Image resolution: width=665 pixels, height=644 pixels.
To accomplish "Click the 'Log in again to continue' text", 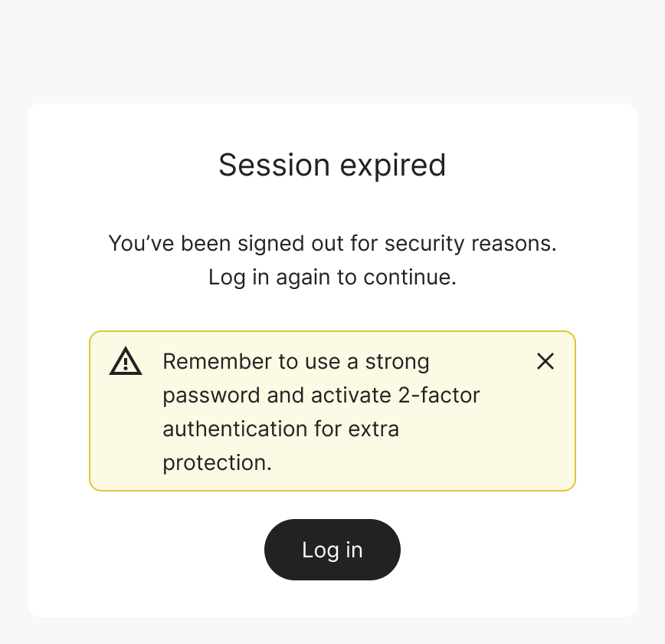I will tap(332, 277).
